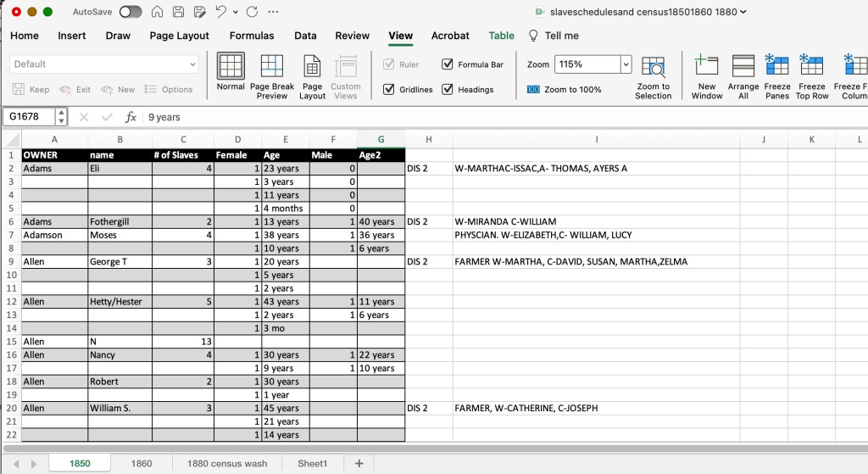Open Page Layout view icon
This screenshot has height=474, width=868.
click(x=312, y=67)
